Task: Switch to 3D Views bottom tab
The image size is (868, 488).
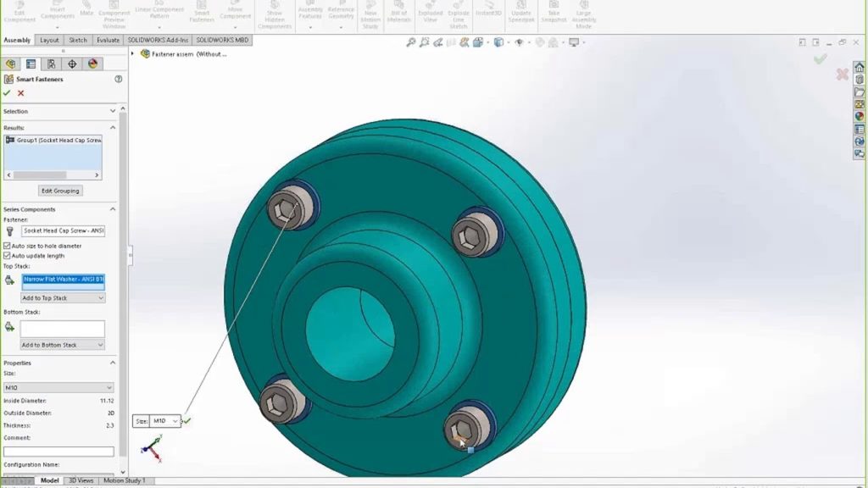Action: click(81, 480)
